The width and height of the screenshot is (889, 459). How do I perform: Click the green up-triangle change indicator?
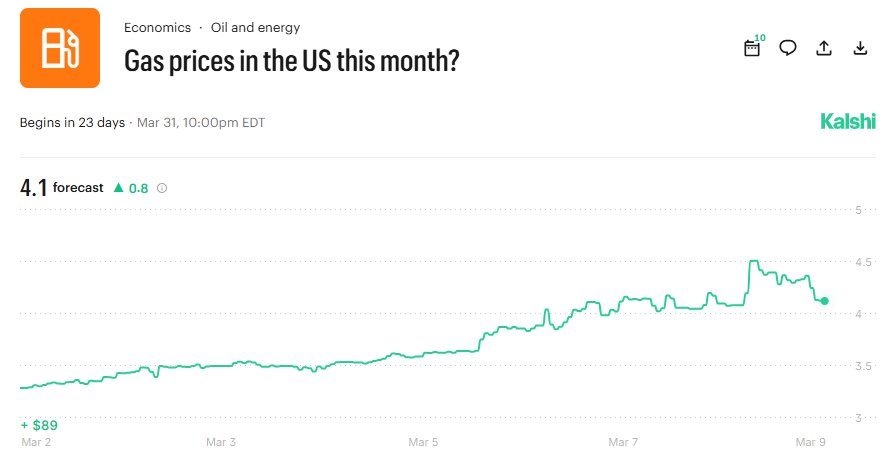(x=118, y=187)
